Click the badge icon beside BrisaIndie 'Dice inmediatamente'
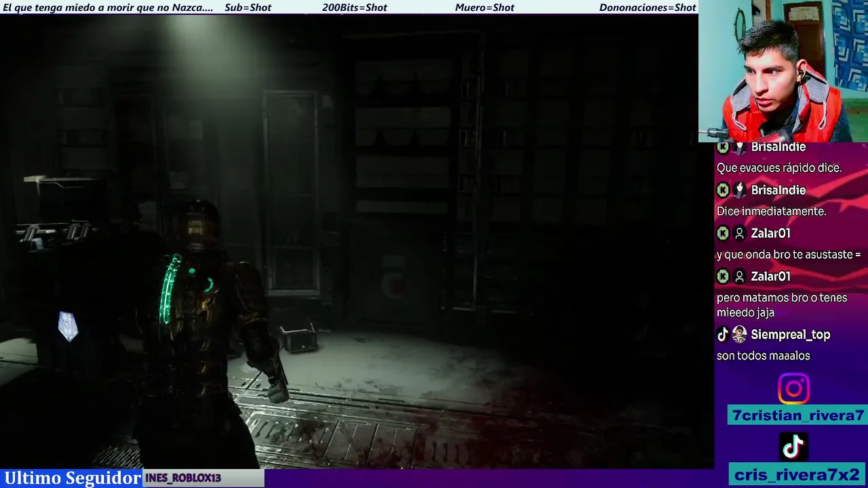Viewport: 868px width, 488px height. point(740,190)
